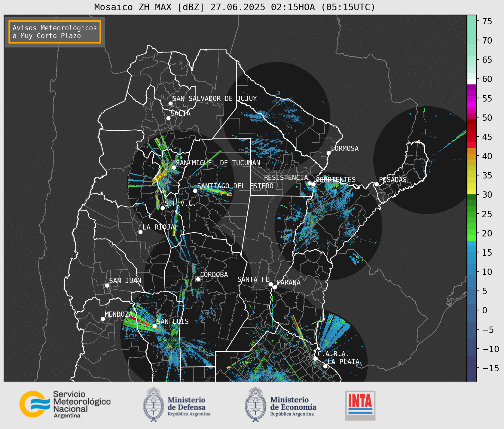The height and width of the screenshot is (429, 504).
Task: Click the magenta 55 dBZ color band
Action: 472,99
